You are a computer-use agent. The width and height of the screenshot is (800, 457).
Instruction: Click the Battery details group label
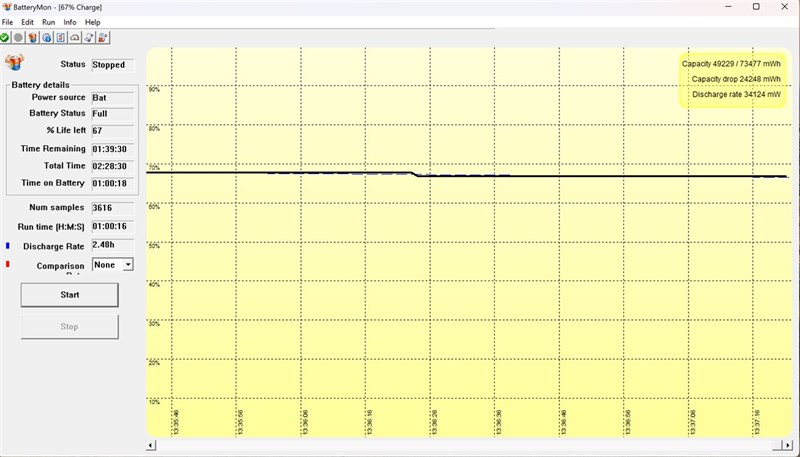pos(40,85)
